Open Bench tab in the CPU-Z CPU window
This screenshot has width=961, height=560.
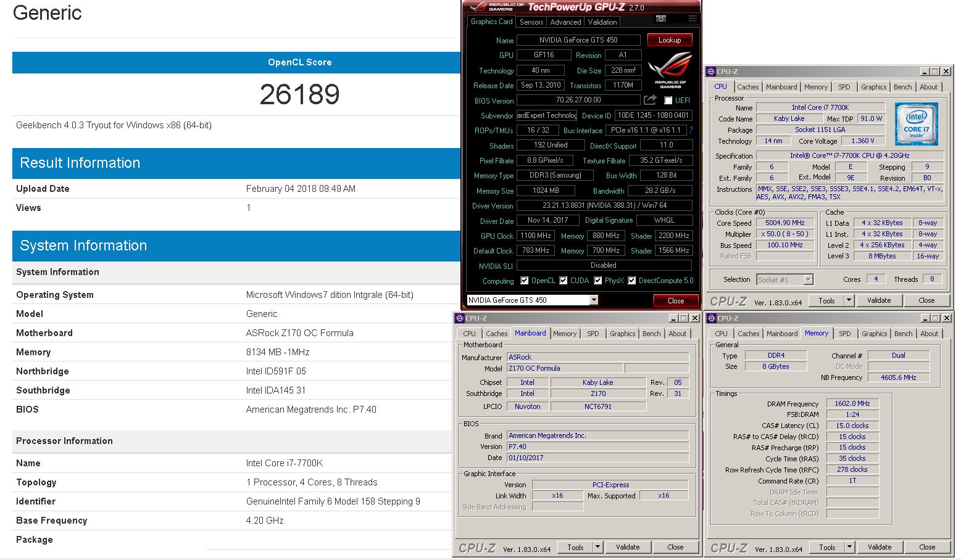pos(902,87)
